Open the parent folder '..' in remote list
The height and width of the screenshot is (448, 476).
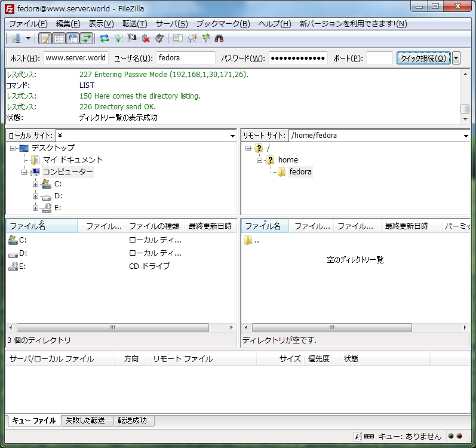point(257,241)
